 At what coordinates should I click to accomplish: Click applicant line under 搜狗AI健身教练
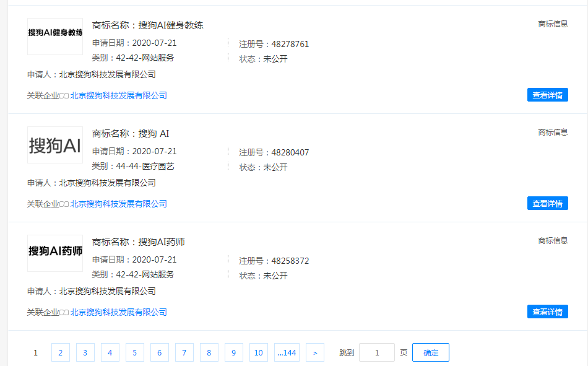click(x=92, y=74)
